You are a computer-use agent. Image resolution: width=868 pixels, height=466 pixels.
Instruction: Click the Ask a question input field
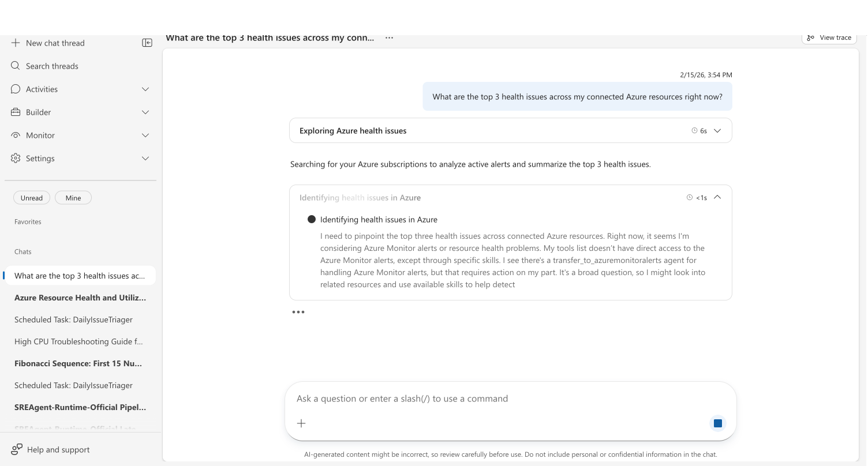point(511,399)
